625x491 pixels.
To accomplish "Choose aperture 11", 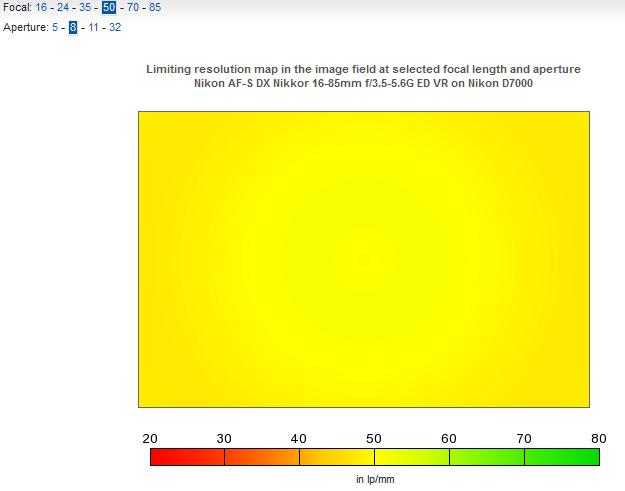I will [93, 27].
